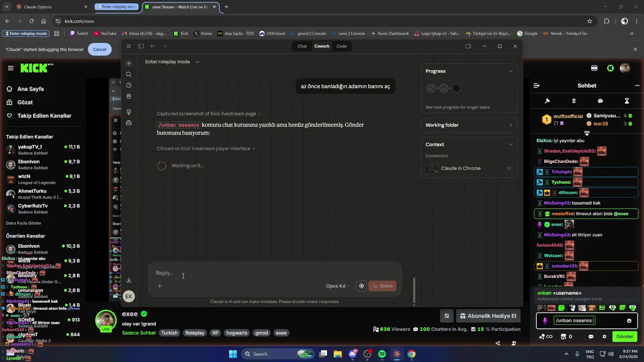Open hourglass slow mode icon in chat
The image size is (644, 362).
point(627,101)
